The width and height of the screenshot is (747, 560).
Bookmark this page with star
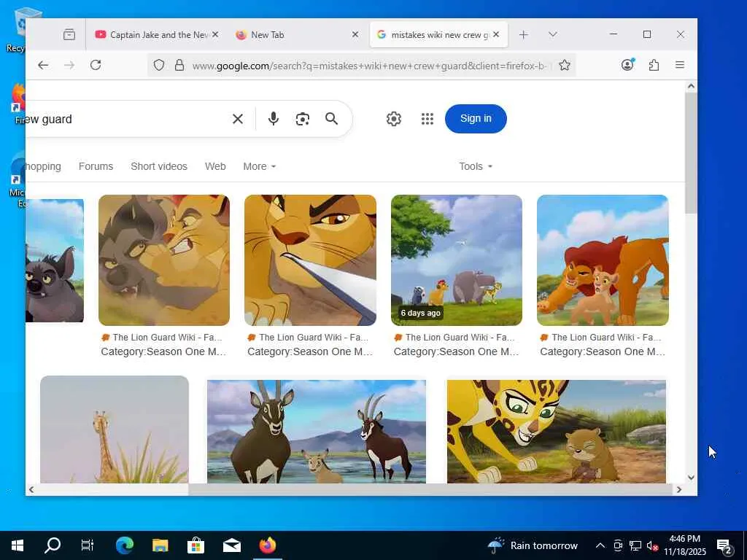tap(565, 65)
